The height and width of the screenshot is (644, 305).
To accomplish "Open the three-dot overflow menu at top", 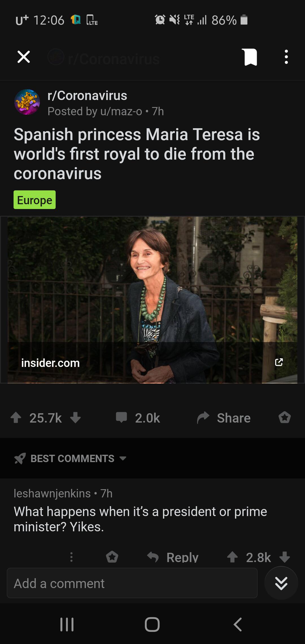I will 286,57.
